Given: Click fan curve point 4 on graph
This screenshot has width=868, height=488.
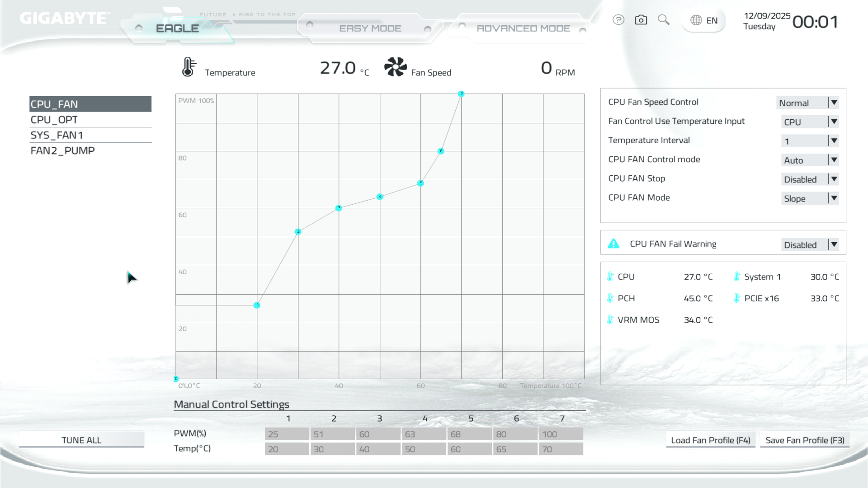Looking at the screenshot, I should point(380,197).
